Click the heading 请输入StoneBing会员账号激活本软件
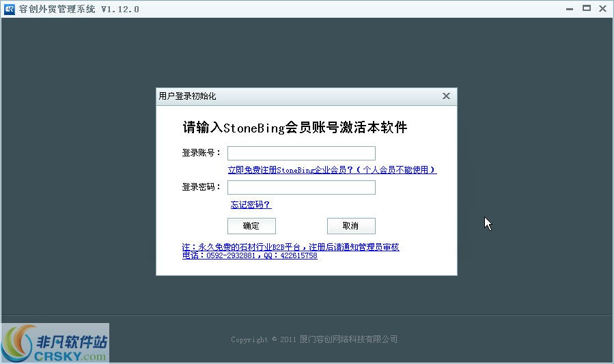Image resolution: width=614 pixels, height=364 pixels. pos(295,127)
